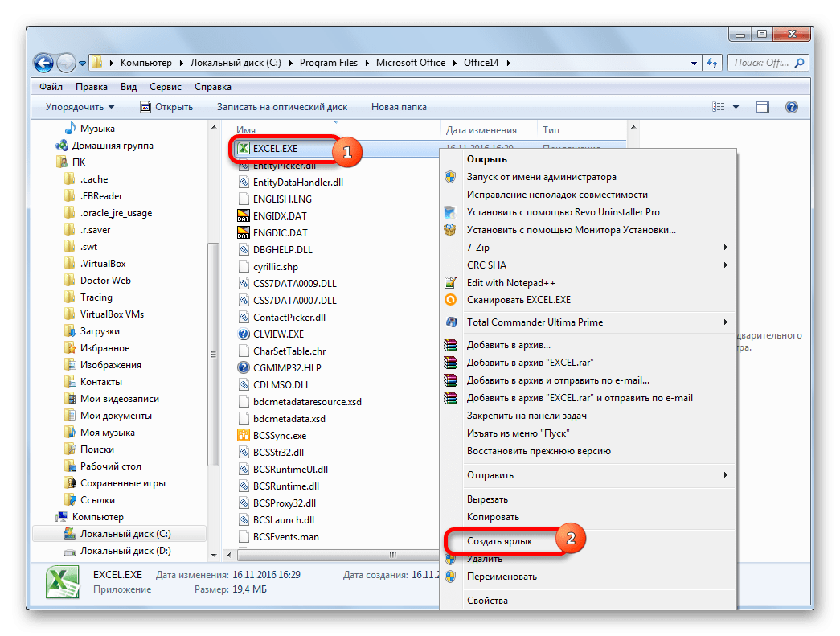Viewport: 840px width, 636px height.
Task: Click 'Записать на оптический диск' button
Action: (x=282, y=107)
